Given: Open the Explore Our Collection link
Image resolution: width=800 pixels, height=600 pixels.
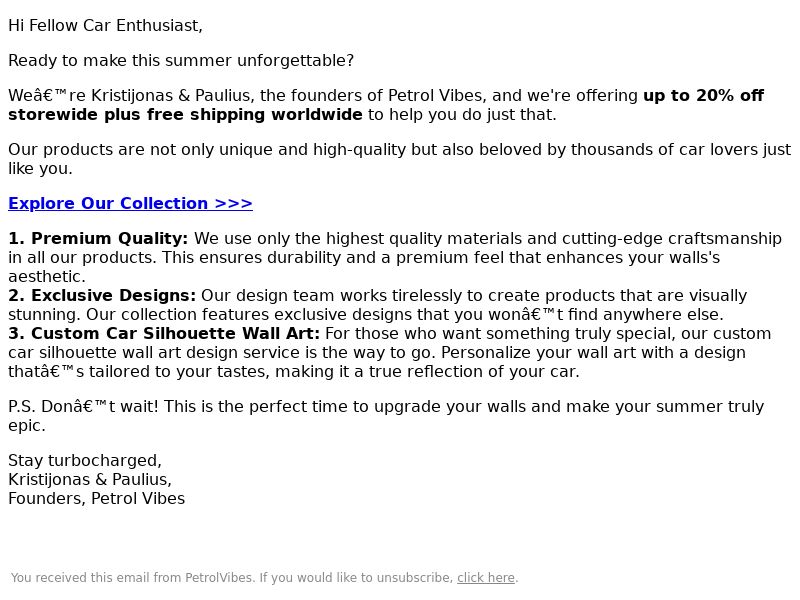Looking at the screenshot, I should pyautogui.click(x=130, y=203).
